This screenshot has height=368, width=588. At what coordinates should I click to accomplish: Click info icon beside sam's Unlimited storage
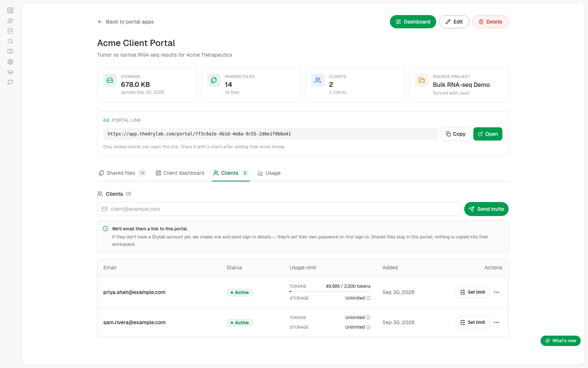tap(368, 327)
